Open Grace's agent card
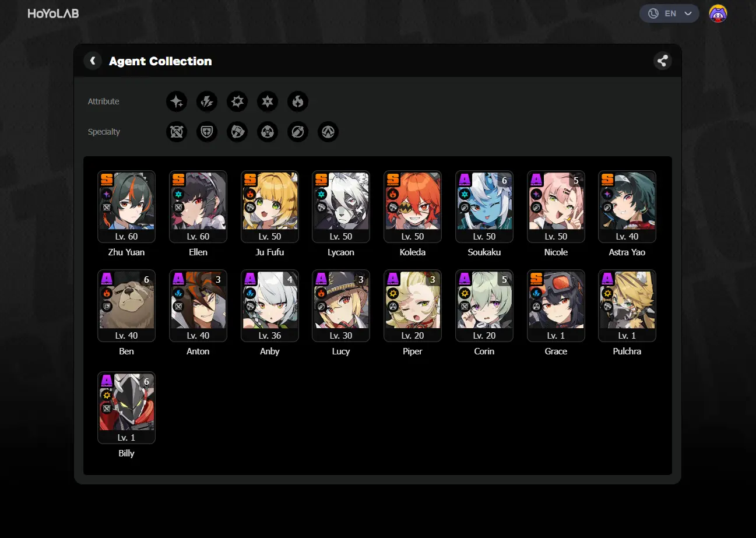Image resolution: width=756 pixels, height=538 pixels. [556, 305]
